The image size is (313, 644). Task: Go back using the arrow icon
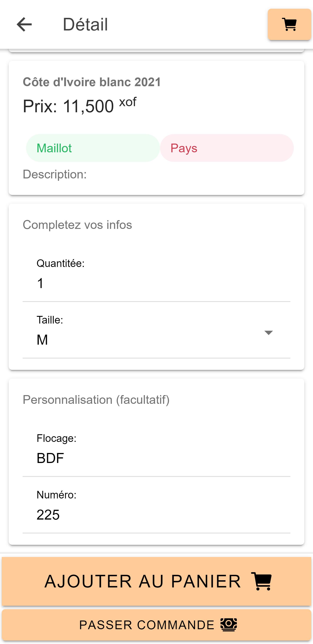pos(24,24)
